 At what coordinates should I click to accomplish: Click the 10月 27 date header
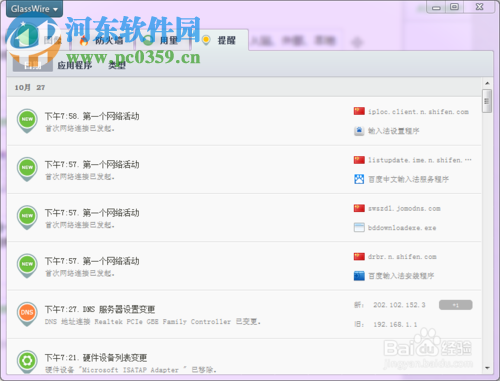point(30,88)
